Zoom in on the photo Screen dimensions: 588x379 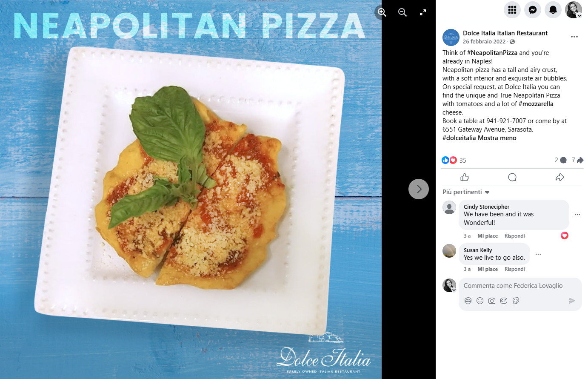coord(382,12)
